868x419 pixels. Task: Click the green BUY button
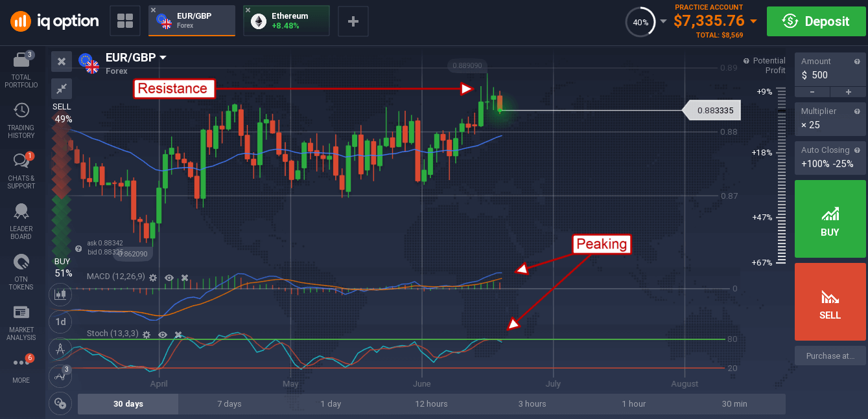click(x=830, y=219)
